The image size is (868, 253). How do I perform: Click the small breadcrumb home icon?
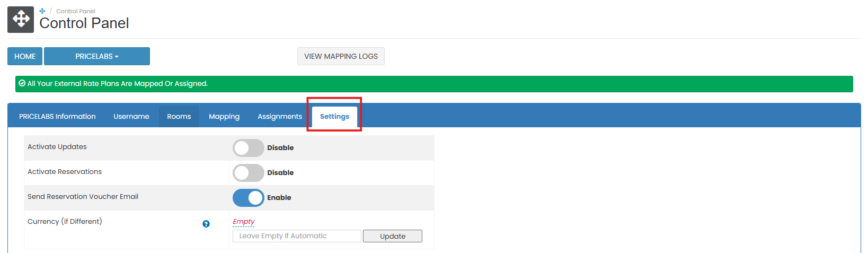click(42, 11)
